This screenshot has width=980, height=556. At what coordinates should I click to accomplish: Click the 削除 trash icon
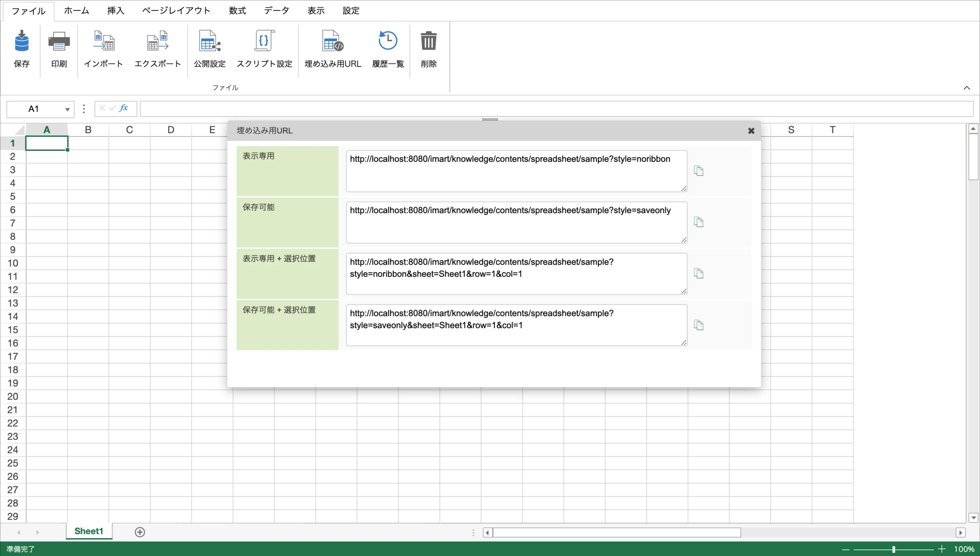click(428, 41)
